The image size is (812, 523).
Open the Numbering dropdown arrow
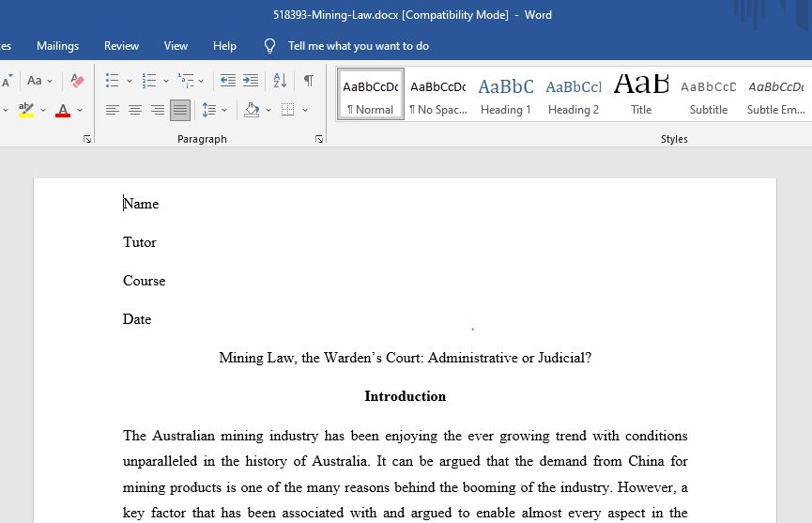click(166, 81)
